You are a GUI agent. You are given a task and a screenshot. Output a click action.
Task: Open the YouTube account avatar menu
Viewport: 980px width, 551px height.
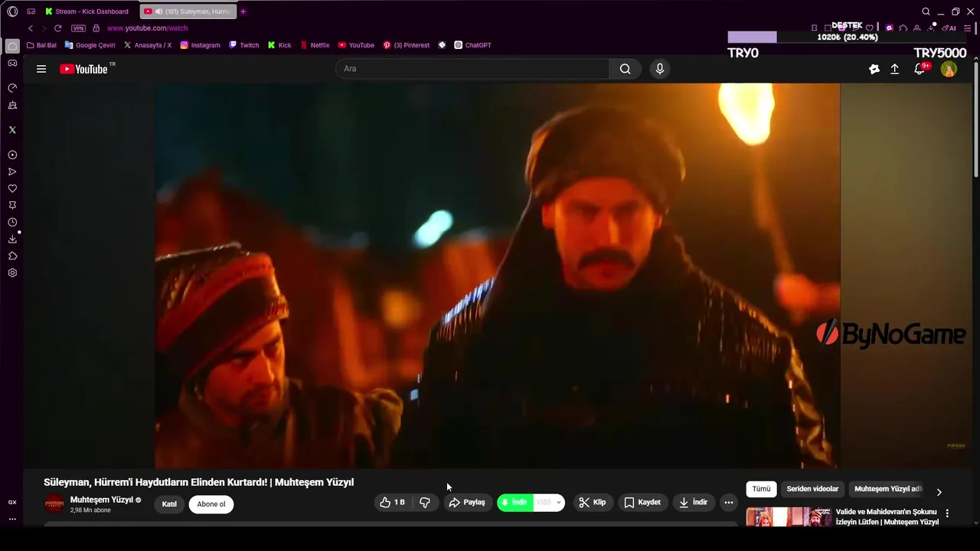pos(949,69)
